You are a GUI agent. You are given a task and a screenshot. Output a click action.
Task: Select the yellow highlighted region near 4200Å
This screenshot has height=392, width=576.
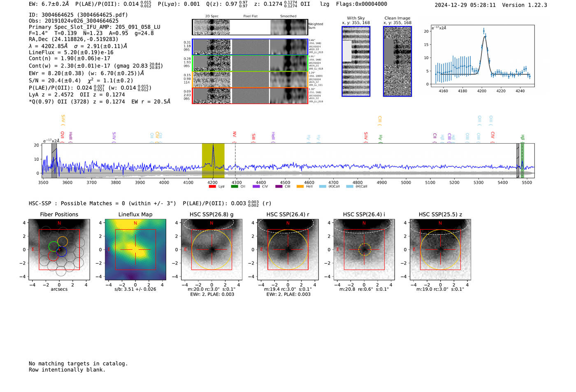click(213, 161)
